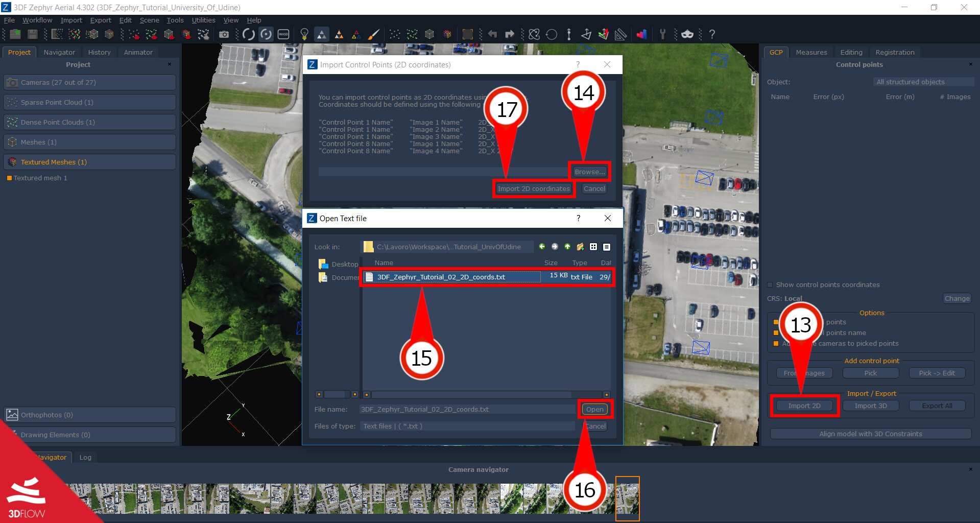Click the Import 2D button
Screen dimensions: 980x523
(804, 406)
